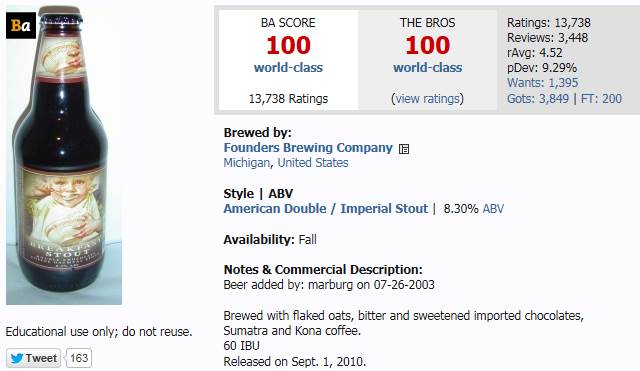Viewport: 640px width, 371px height.
Task: Open brewery listing icon beside Founders
Action: coord(404,149)
